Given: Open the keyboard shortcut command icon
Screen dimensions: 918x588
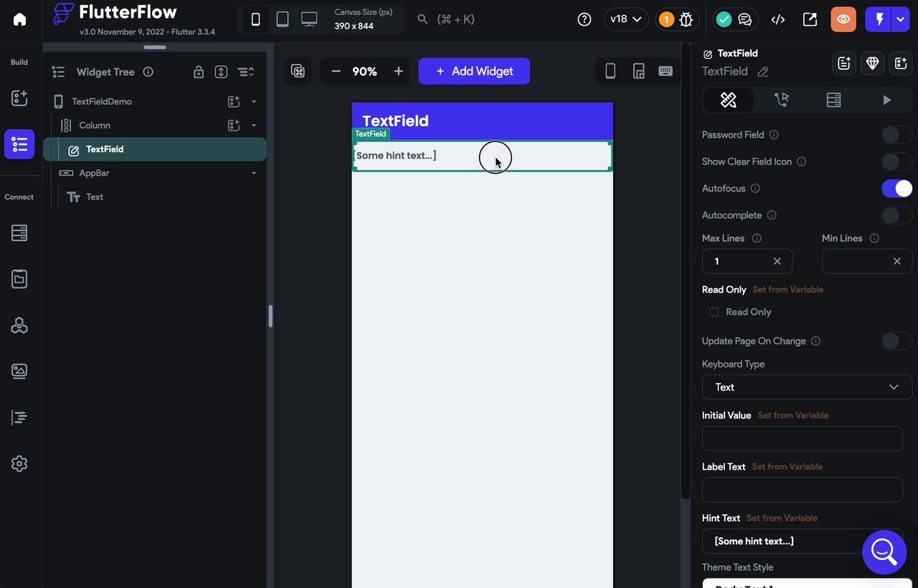Looking at the screenshot, I should pyautogui.click(x=298, y=71).
